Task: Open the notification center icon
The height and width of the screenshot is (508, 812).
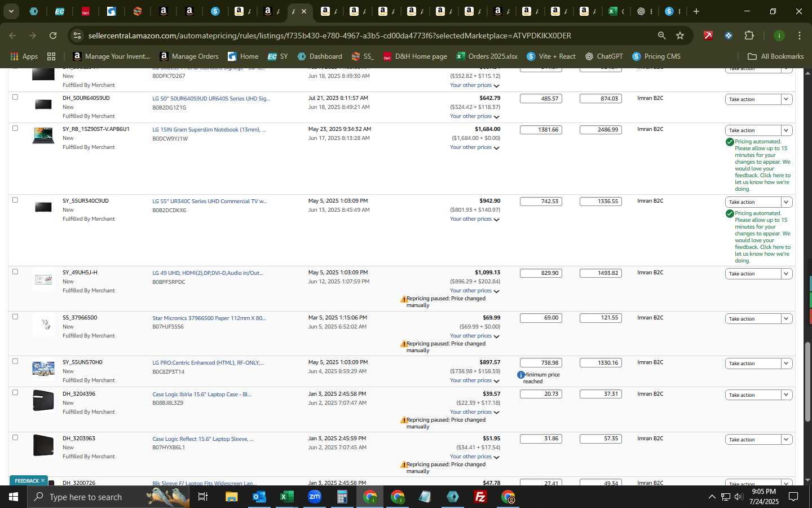Action: click(x=793, y=497)
